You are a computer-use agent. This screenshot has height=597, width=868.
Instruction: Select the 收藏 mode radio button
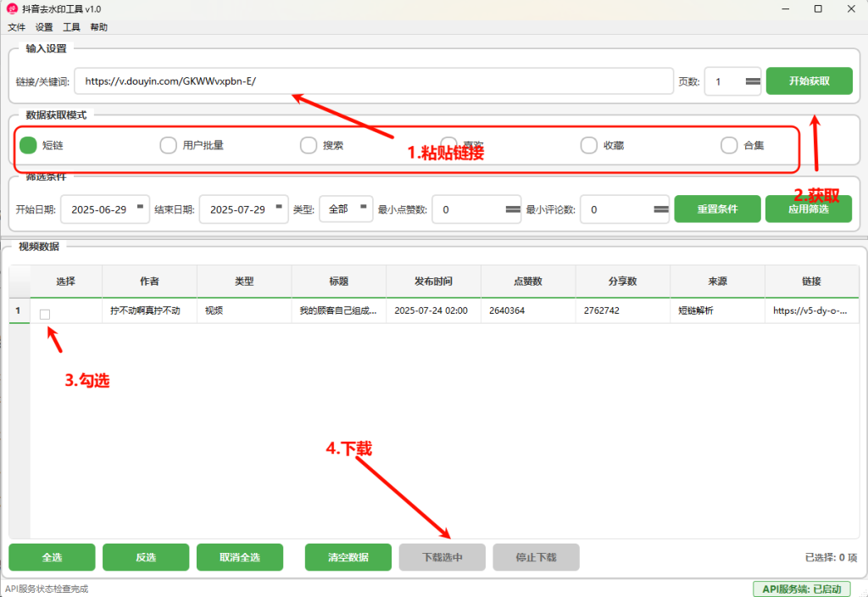coord(588,145)
